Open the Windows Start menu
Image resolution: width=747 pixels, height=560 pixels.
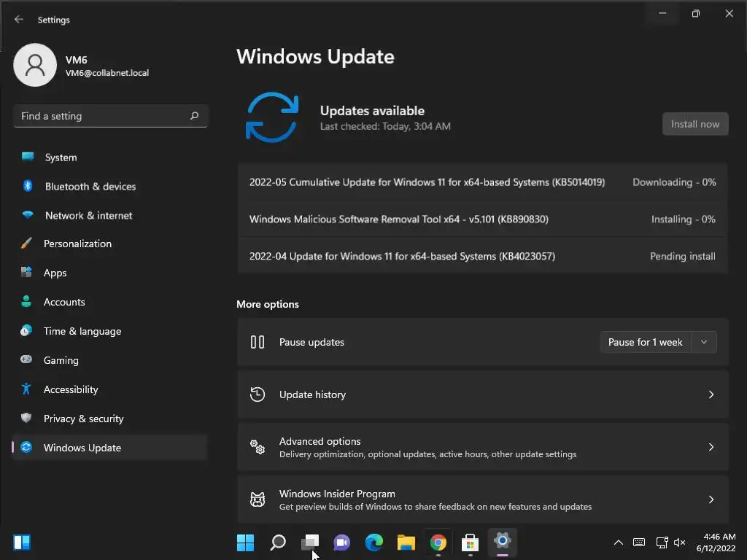pos(245,542)
